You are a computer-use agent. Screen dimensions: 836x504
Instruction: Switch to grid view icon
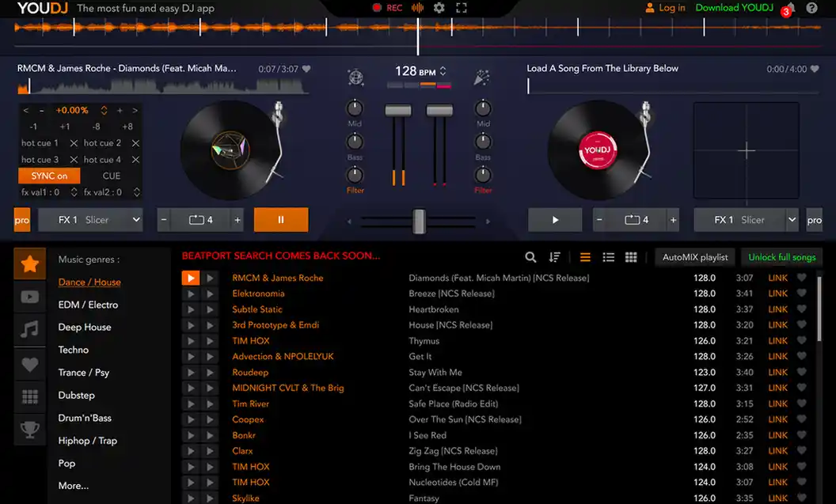631,257
